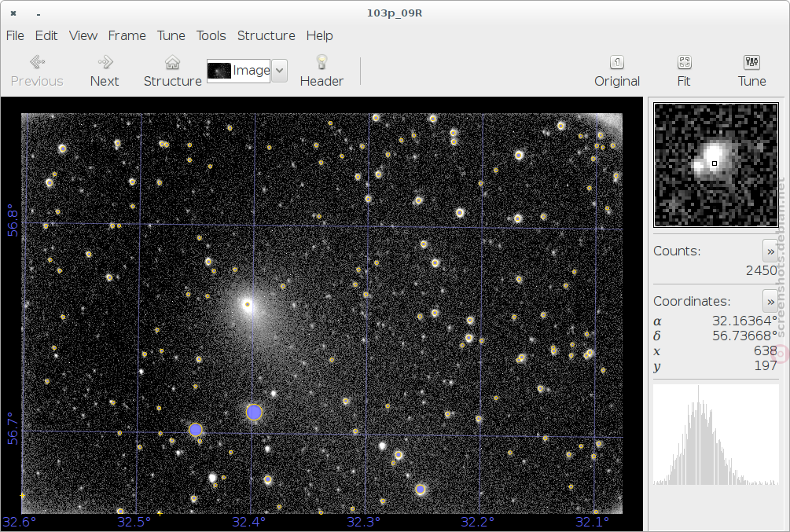This screenshot has width=790, height=532.
Task: Select the delta value 56.73668°
Action: tap(744, 336)
